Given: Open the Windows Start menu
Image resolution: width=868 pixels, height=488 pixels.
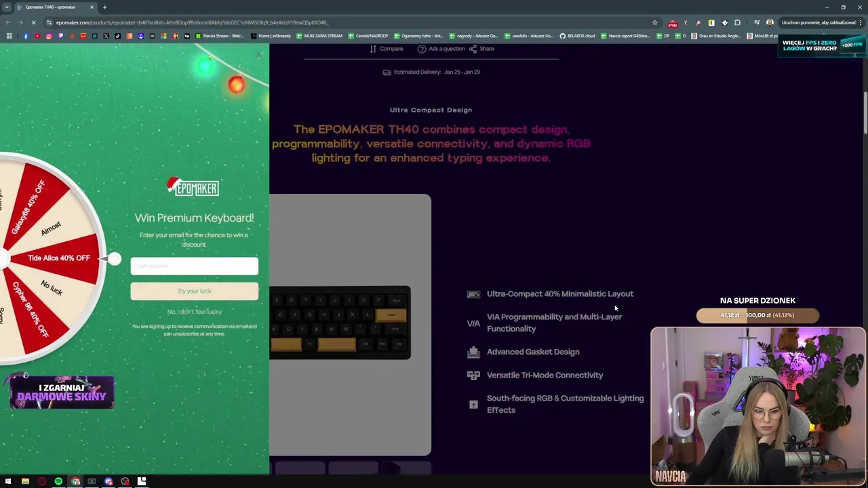Looking at the screenshot, I should pos(8,482).
